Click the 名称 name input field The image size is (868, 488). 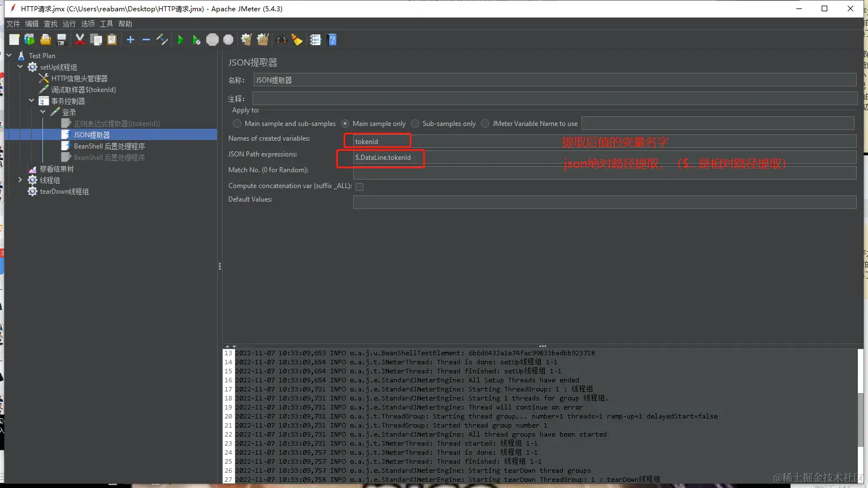pyautogui.click(x=554, y=80)
